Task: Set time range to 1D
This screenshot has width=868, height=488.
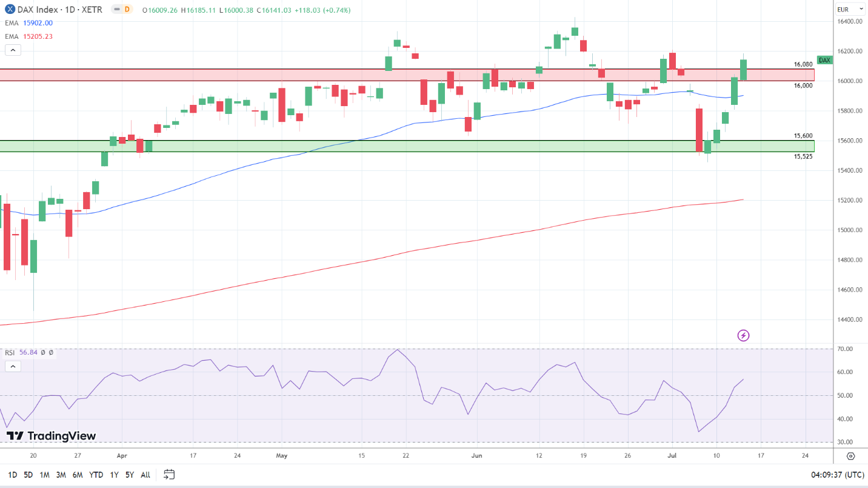Action: pos(13,475)
